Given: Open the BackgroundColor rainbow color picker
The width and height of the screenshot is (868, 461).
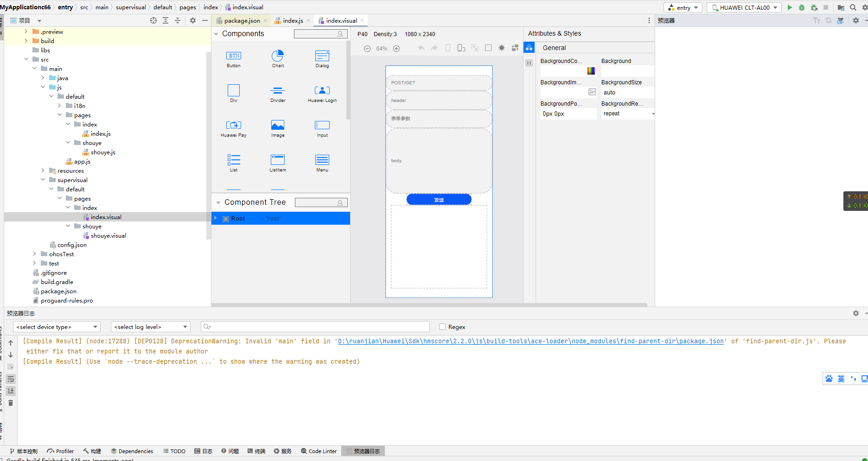Looking at the screenshot, I should tap(591, 70).
